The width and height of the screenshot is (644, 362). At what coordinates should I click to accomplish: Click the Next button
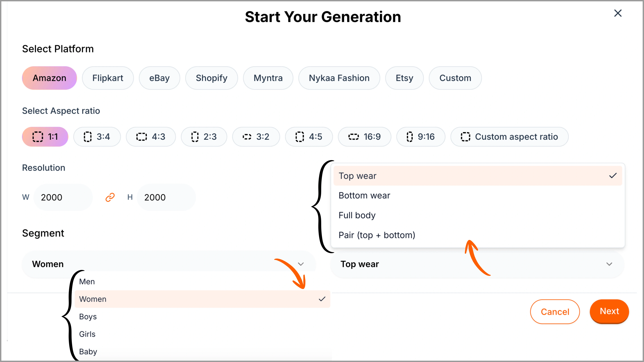tap(609, 311)
